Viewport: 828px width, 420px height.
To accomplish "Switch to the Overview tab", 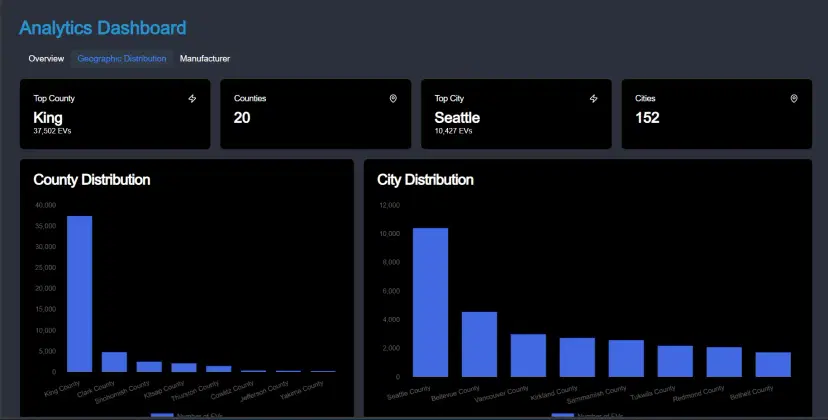I will (46, 59).
